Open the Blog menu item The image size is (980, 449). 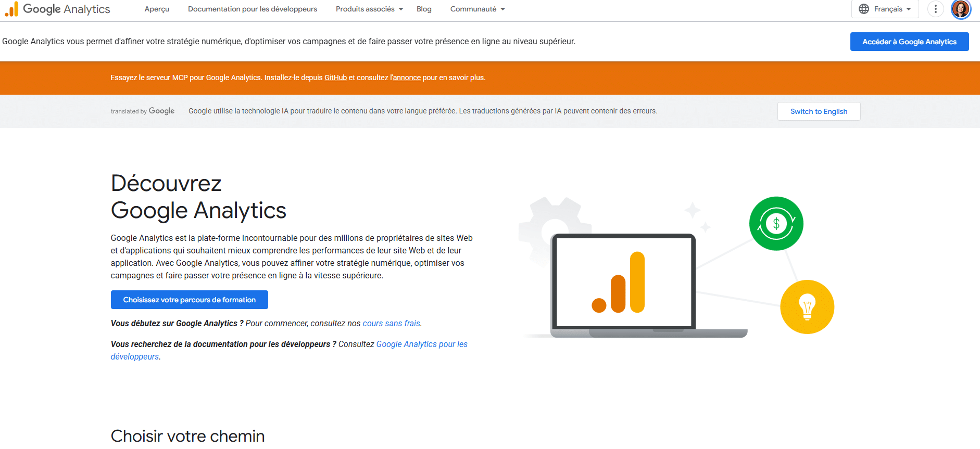[424, 9]
